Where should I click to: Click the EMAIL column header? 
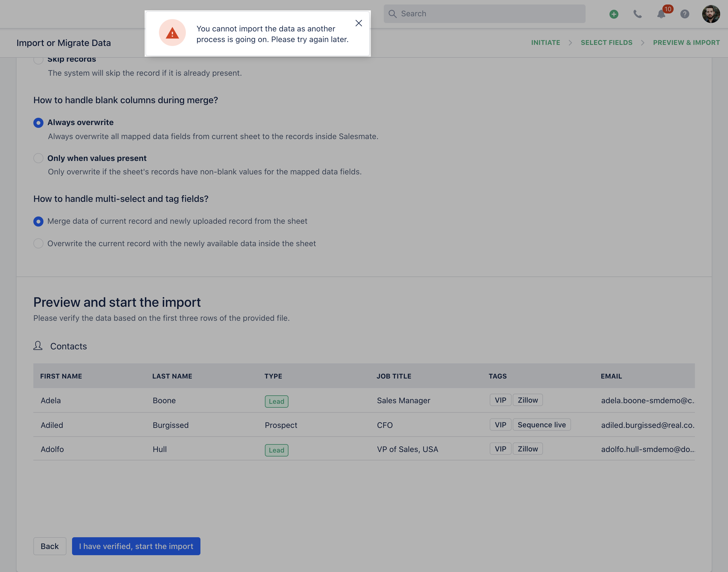(x=611, y=376)
